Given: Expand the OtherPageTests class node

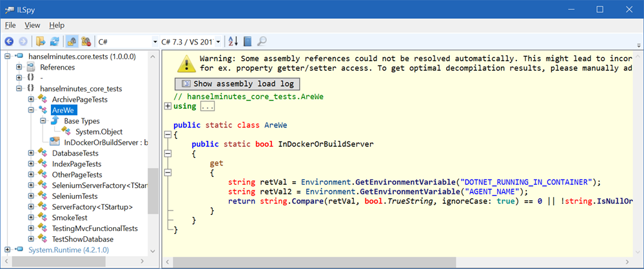Looking at the screenshot, I should tap(31, 174).
